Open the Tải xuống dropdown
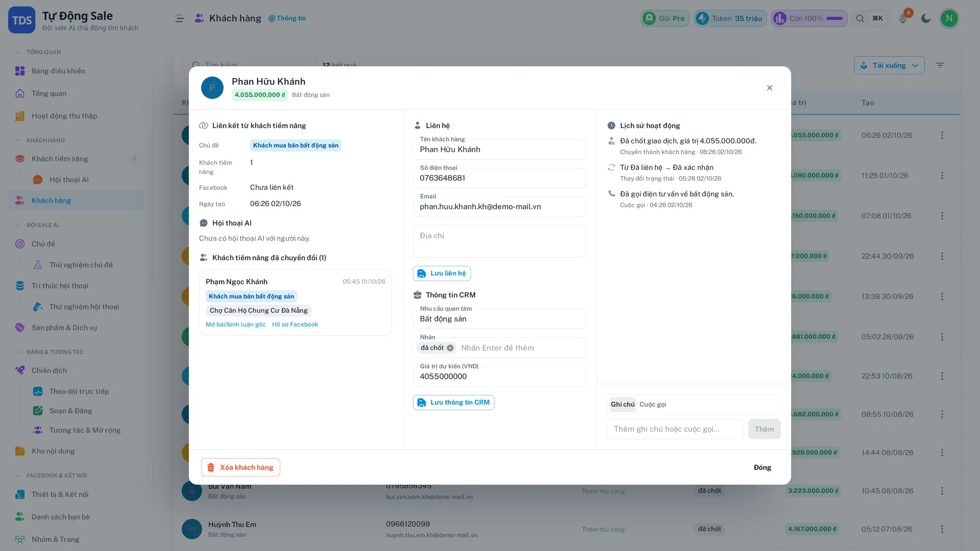The height and width of the screenshot is (551, 980). [x=889, y=65]
